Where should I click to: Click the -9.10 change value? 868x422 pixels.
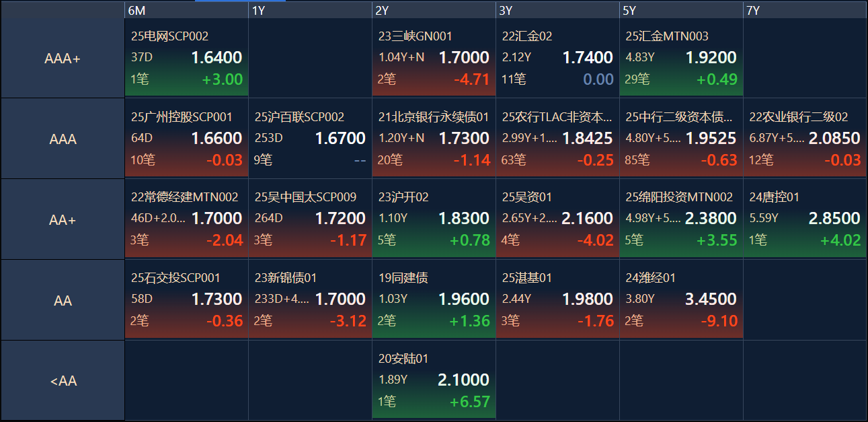pos(719,322)
